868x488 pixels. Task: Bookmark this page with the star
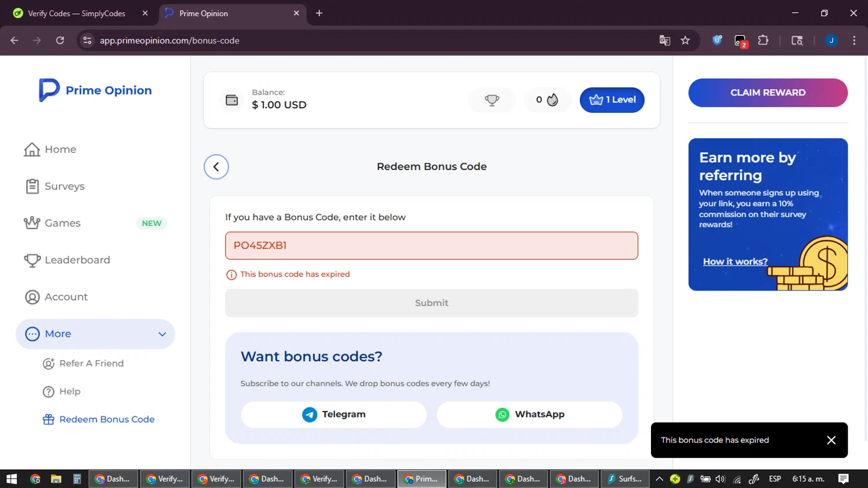(686, 41)
